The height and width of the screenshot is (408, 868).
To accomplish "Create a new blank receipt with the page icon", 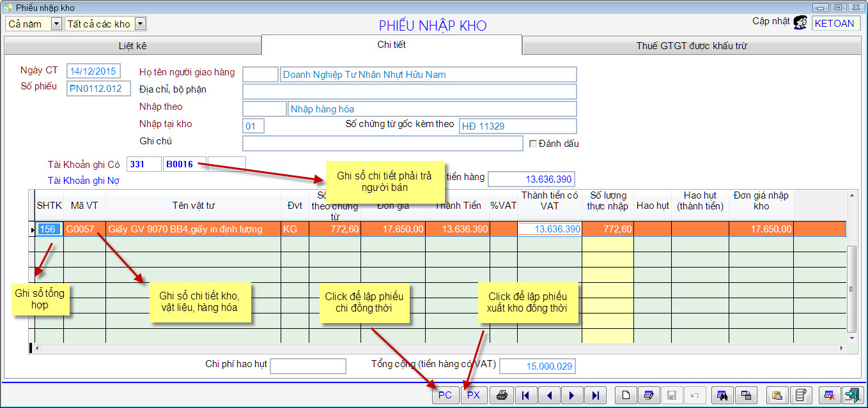I will tap(627, 395).
